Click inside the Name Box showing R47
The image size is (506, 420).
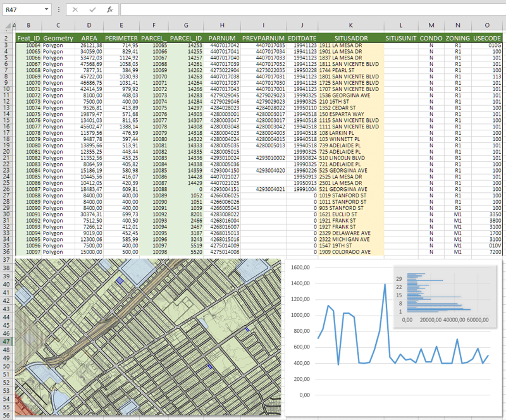pos(22,10)
